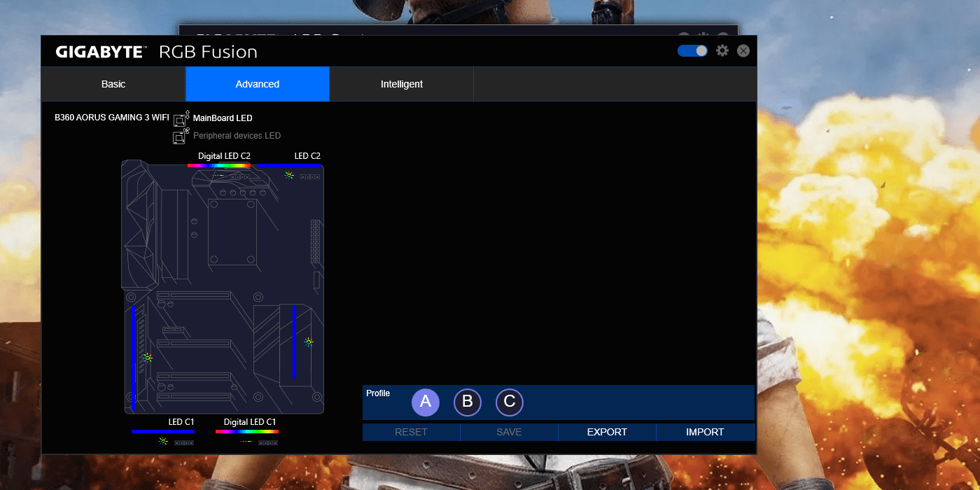
Task: Click the LED C2 label
Action: point(307,156)
